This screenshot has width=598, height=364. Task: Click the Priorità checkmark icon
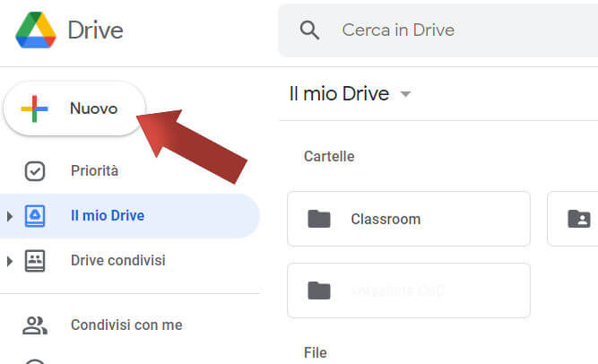pos(35,171)
